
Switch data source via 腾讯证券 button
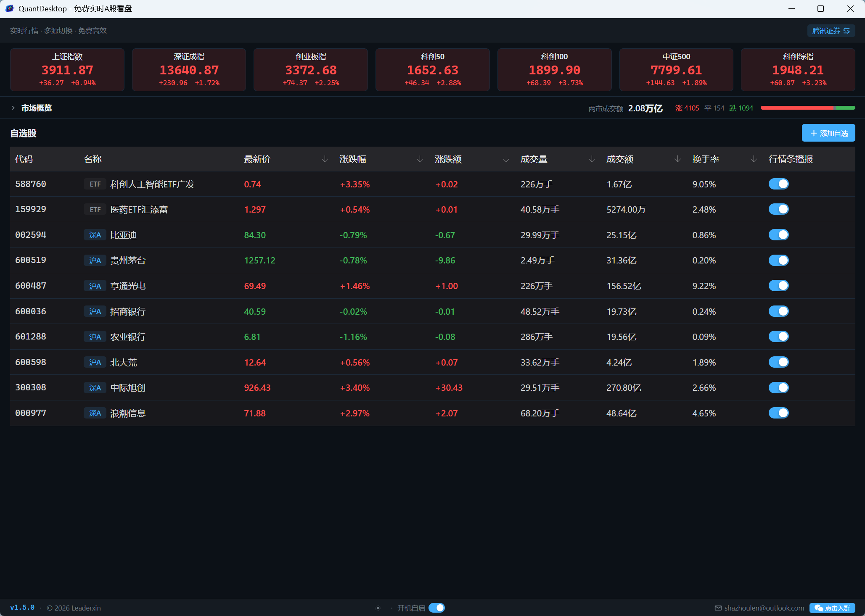coord(831,31)
